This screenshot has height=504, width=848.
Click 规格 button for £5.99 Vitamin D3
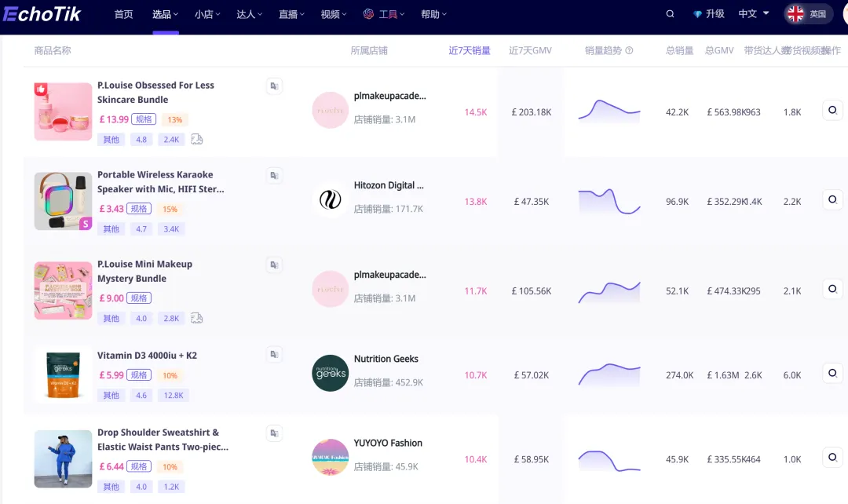[x=139, y=374]
